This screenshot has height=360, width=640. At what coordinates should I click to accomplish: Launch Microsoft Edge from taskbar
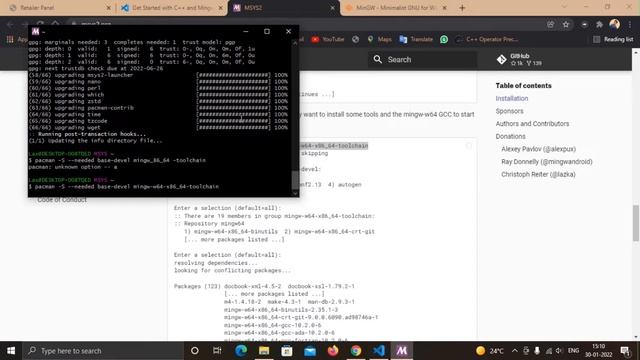[241, 351]
